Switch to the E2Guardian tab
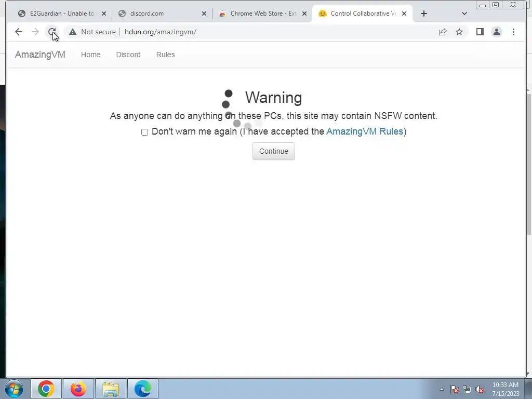Image resolution: width=532 pixels, height=399 pixels. [61, 14]
